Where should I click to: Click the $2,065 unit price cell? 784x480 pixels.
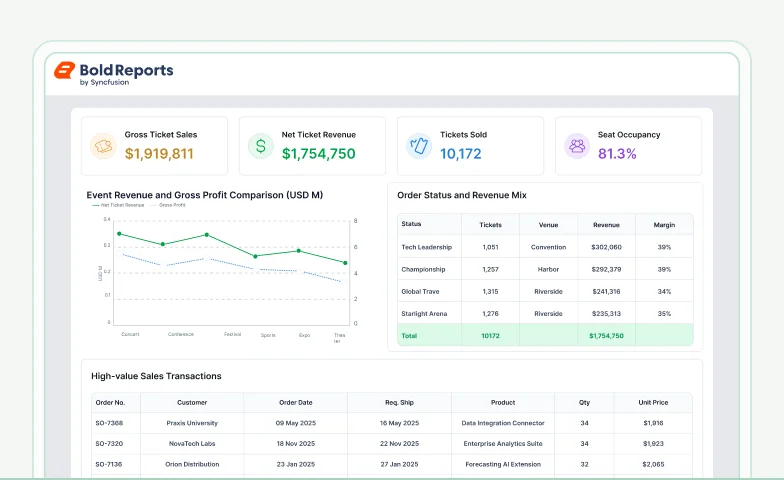653,464
